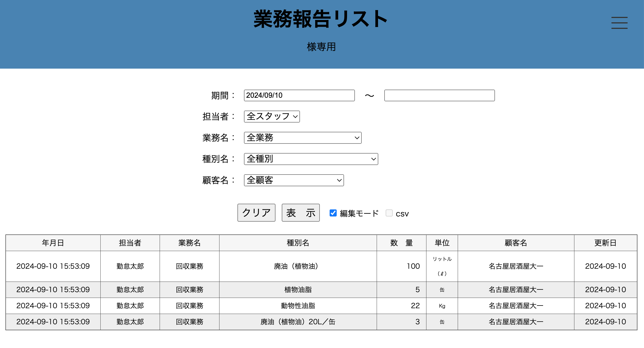Open the 種別名 dropdown showing 全種別
Image resolution: width=644 pixels, height=348 pixels.
coord(311,159)
